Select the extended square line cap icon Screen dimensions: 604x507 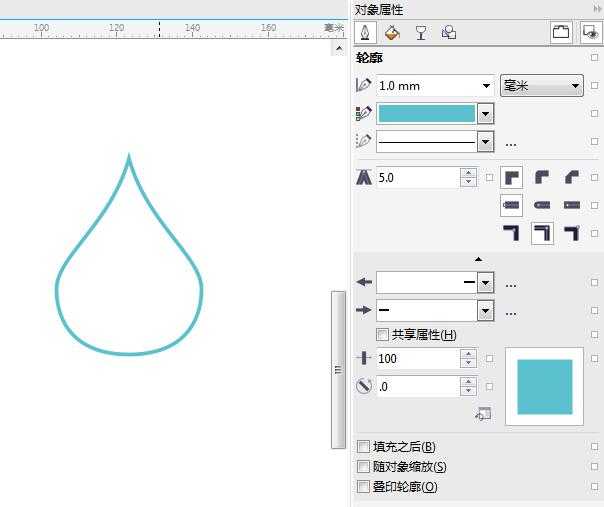pos(572,205)
